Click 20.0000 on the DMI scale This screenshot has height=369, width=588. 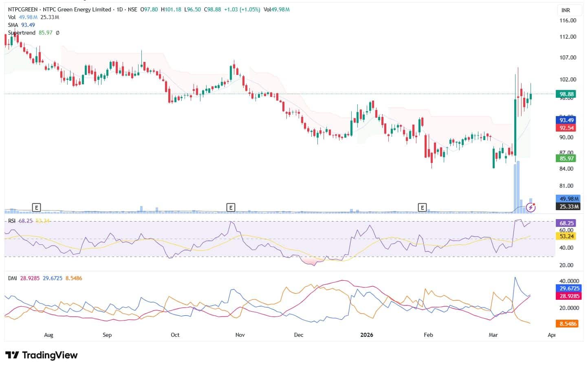pyautogui.click(x=569, y=308)
